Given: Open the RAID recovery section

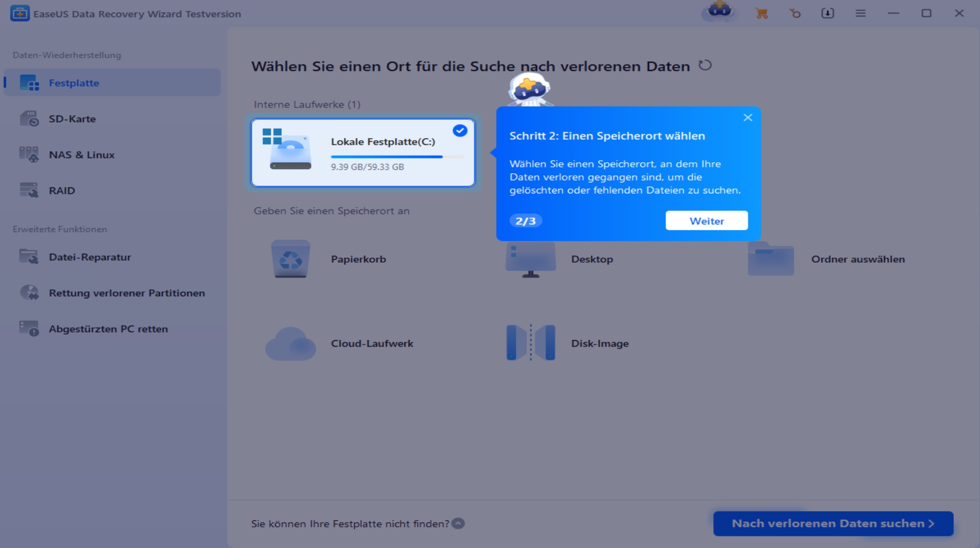Looking at the screenshot, I should click(x=62, y=191).
